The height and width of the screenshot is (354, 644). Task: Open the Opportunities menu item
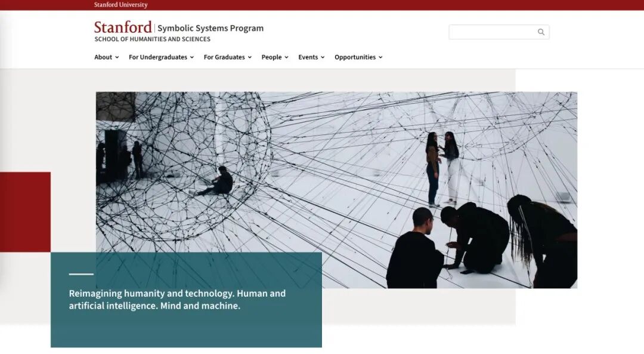355,57
